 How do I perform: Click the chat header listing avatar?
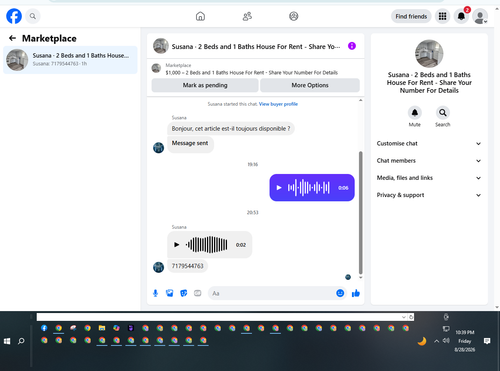pos(161,46)
